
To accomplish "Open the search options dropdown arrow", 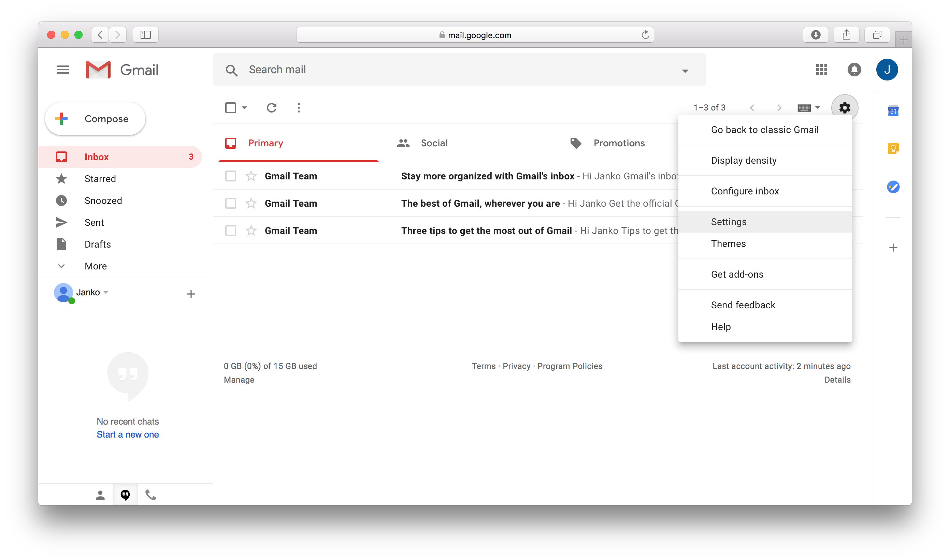I will tap(685, 71).
